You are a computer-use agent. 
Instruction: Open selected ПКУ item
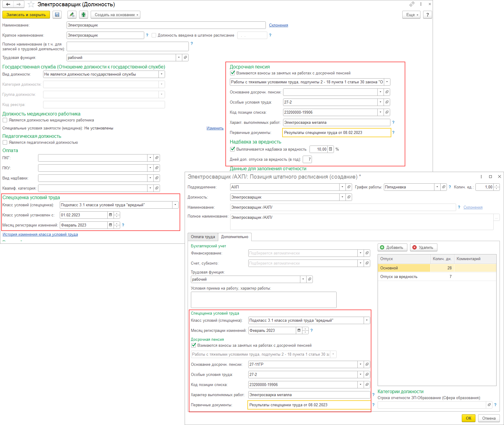[x=157, y=168]
